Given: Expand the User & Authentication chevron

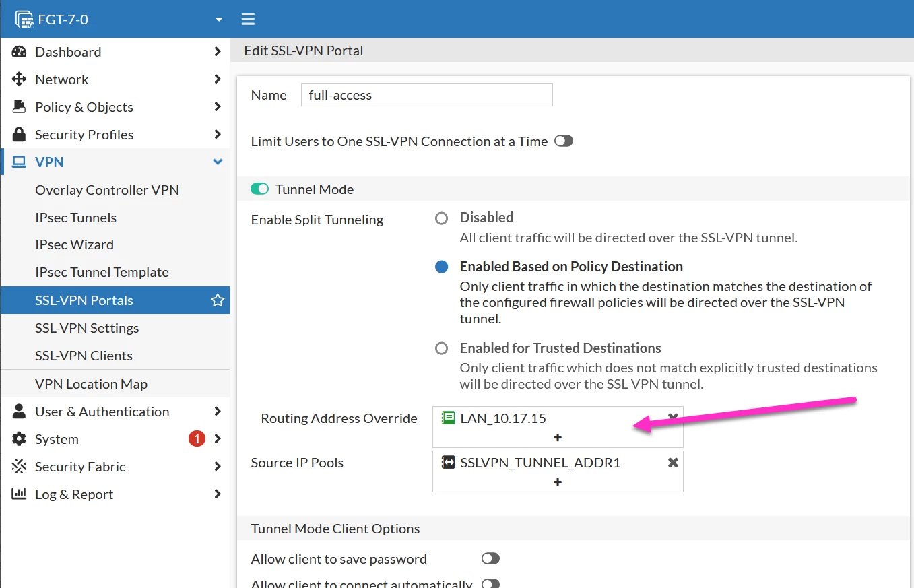Looking at the screenshot, I should [x=217, y=412].
